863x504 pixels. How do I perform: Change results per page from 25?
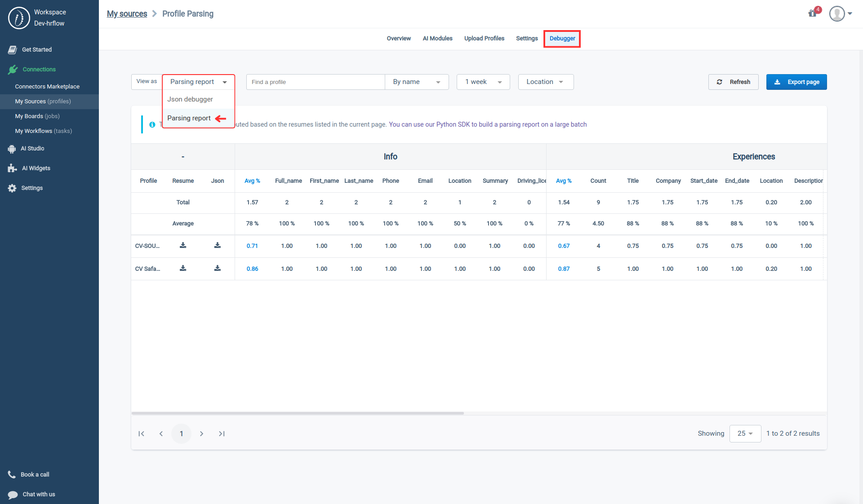coord(745,433)
